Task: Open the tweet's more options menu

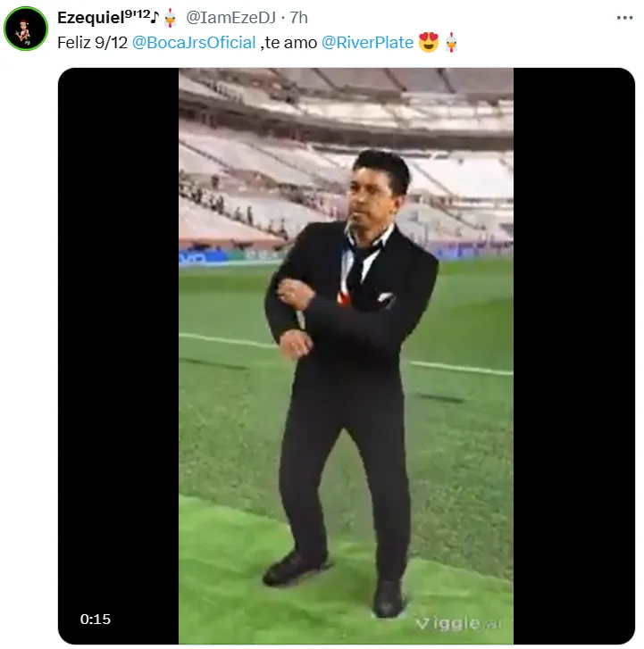Action: (624, 18)
